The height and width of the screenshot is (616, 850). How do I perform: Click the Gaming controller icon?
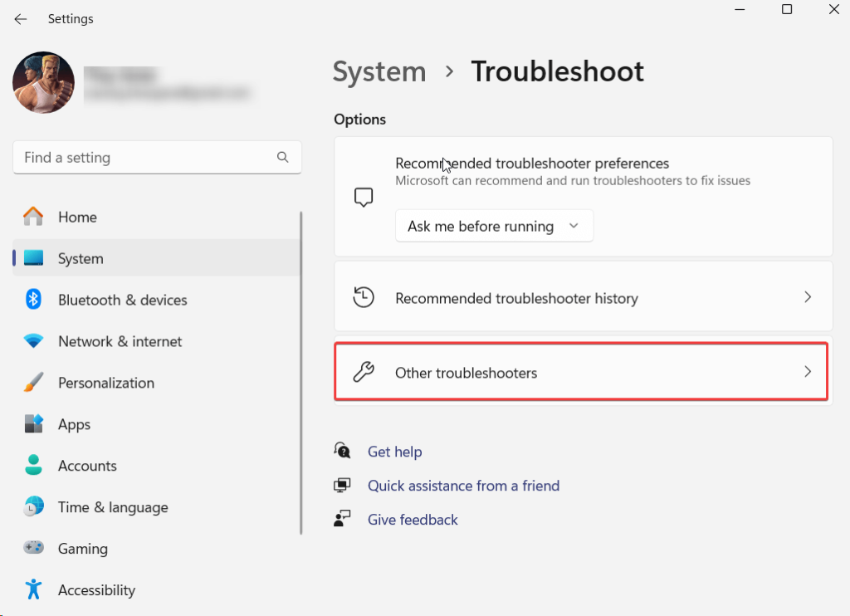tap(33, 549)
